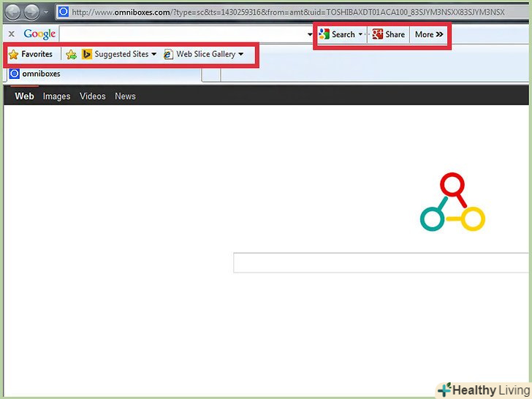Click the browser Back arrow button

pyautogui.click(x=12, y=12)
